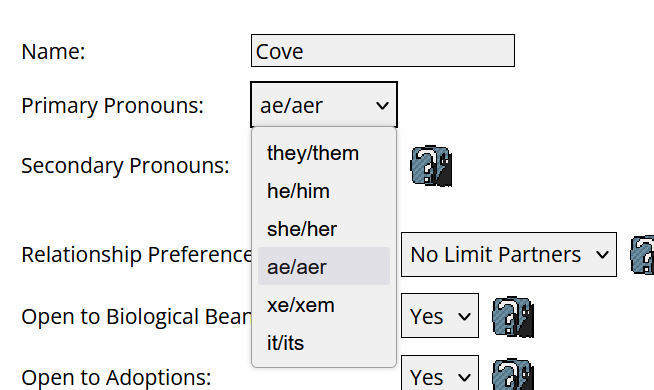Click the Secondary Pronouns label
The width and height of the screenshot is (654, 390).
point(126,166)
